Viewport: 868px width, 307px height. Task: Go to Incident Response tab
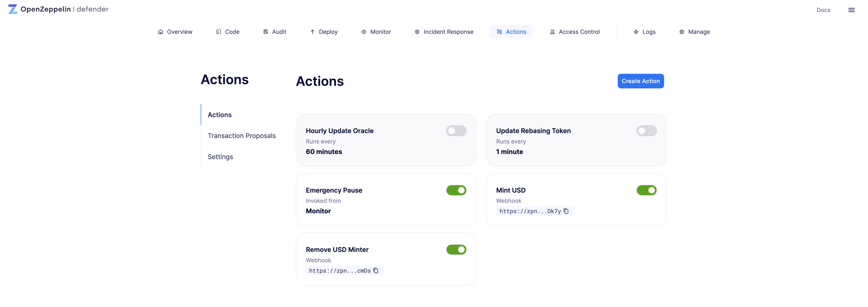click(444, 32)
